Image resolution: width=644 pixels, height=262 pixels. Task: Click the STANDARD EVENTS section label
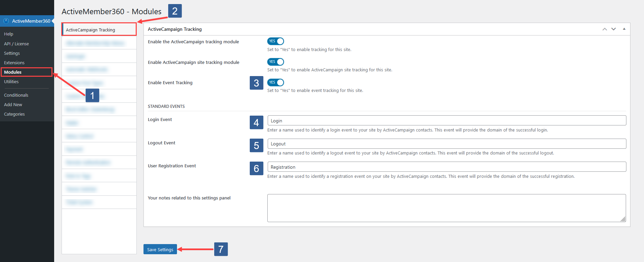(166, 106)
